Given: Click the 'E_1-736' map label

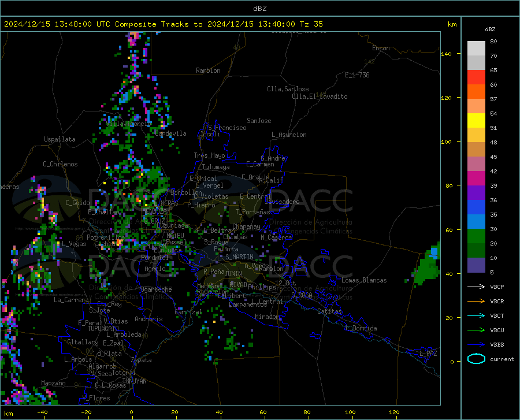Looking at the screenshot, I should (357, 75).
